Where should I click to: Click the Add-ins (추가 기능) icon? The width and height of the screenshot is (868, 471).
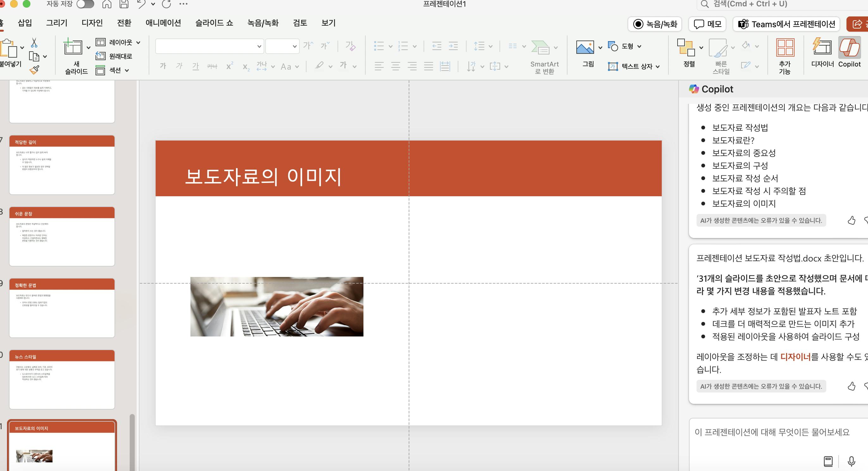[785, 48]
